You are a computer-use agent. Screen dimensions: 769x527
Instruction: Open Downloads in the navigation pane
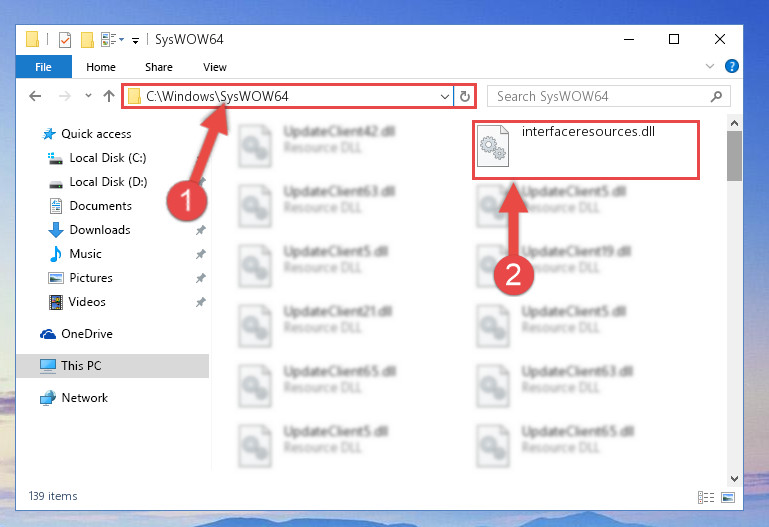click(x=100, y=230)
